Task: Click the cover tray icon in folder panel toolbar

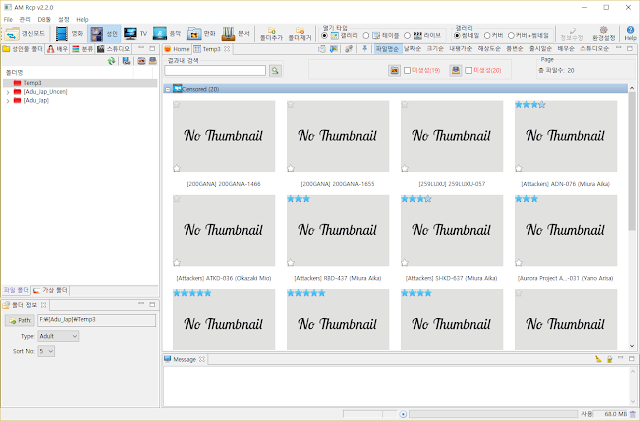Action: tap(153, 61)
